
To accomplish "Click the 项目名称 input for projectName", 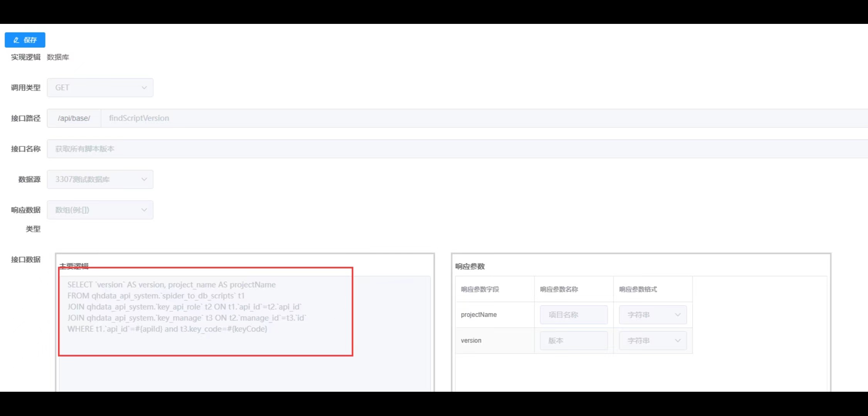I will click(574, 315).
